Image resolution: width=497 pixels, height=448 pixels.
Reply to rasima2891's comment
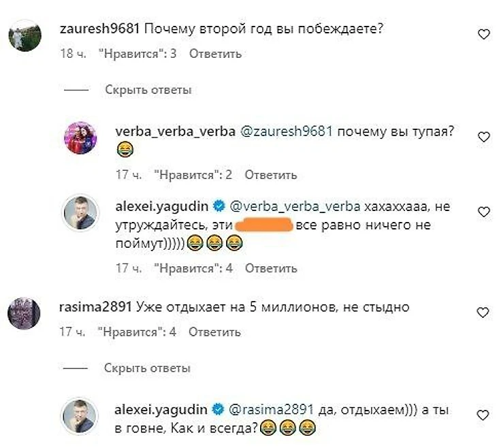(x=214, y=332)
